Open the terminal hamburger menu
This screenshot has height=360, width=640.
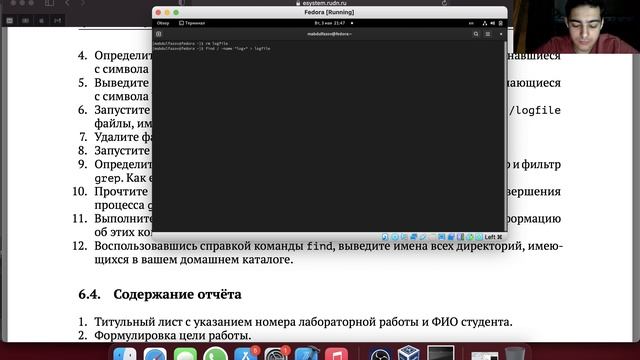point(488,34)
